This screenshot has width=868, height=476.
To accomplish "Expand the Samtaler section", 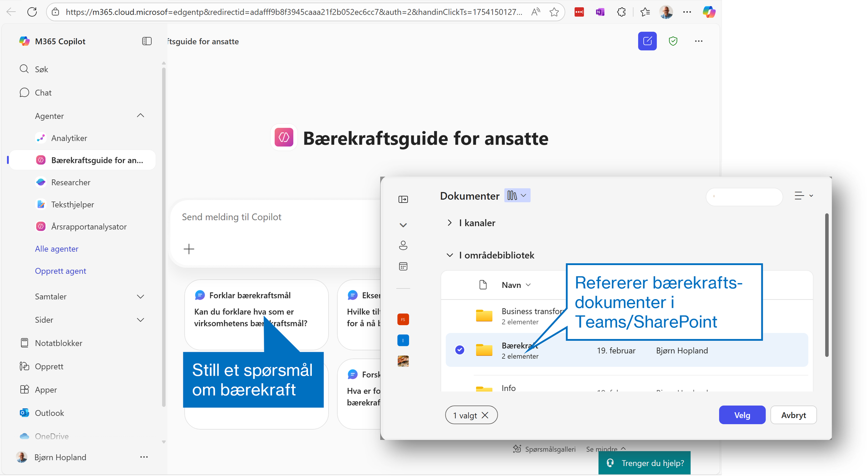I will tap(140, 297).
